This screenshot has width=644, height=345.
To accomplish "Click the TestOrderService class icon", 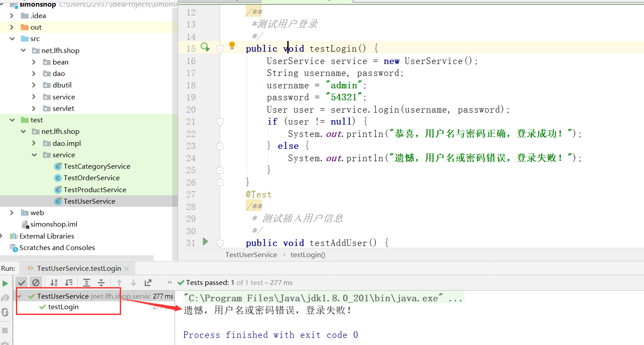I will point(58,178).
